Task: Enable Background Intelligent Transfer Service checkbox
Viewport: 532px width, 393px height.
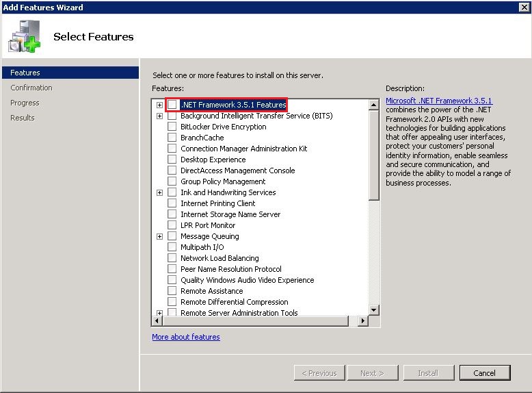Action: pyautogui.click(x=172, y=116)
